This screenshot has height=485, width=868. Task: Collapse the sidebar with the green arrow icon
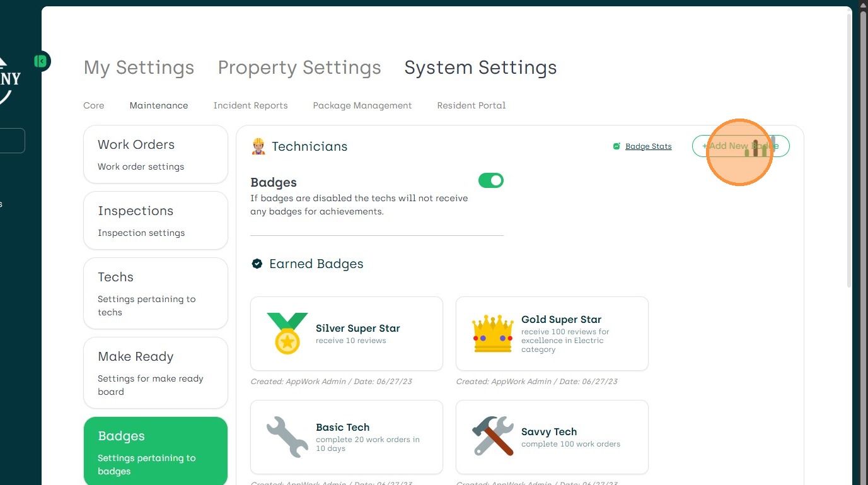41,61
